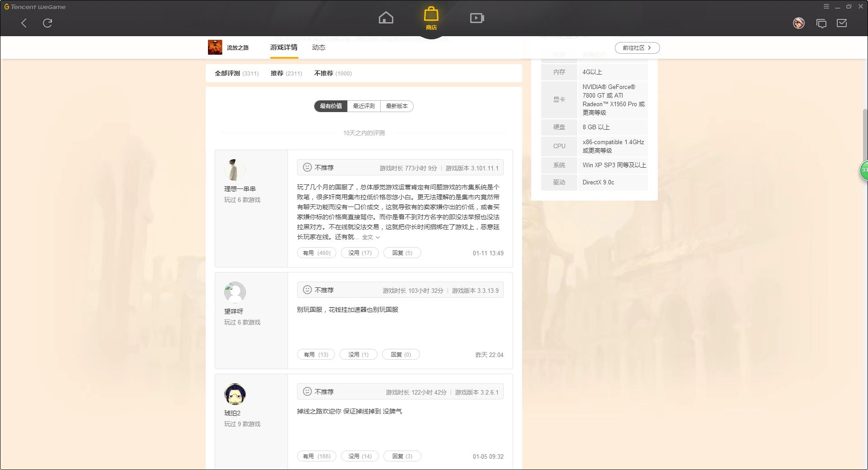Image resolution: width=868 pixels, height=470 pixels.
Task: Refresh the page with the reload icon
Action: click(47, 23)
